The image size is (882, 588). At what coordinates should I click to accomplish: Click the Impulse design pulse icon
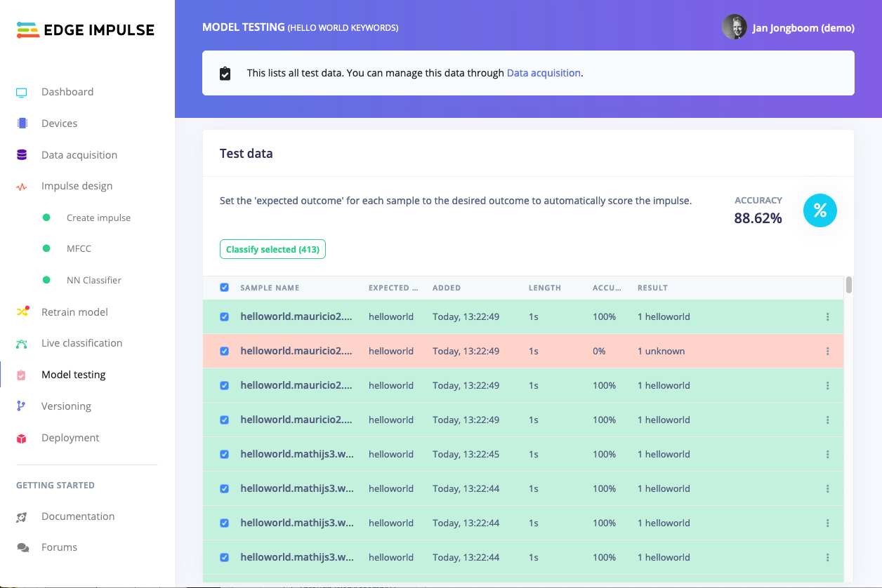click(x=22, y=187)
